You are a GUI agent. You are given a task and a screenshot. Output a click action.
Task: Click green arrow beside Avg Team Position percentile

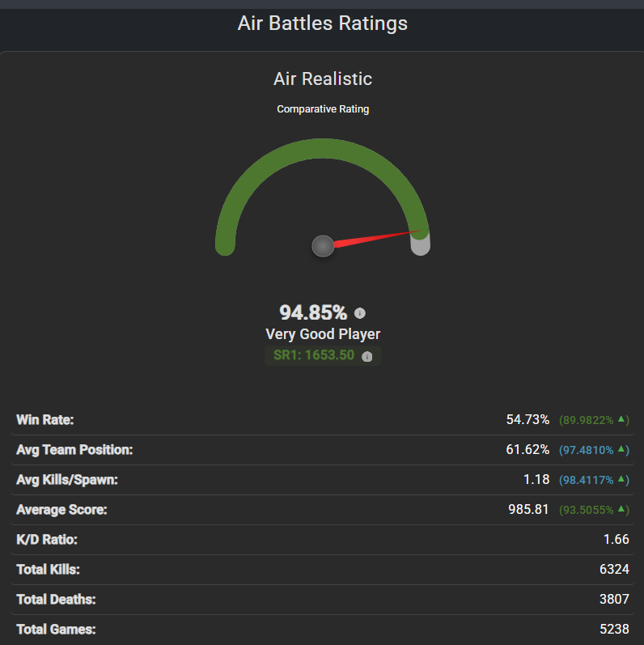pyautogui.click(x=621, y=449)
